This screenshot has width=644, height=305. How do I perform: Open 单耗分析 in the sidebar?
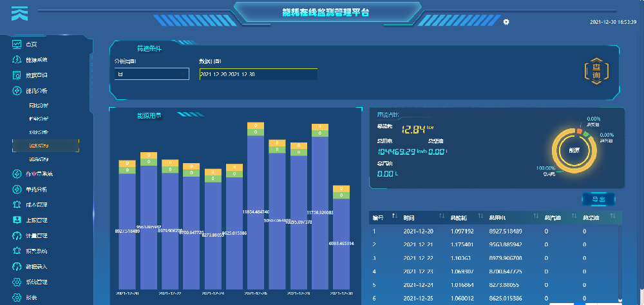pyautogui.click(x=37, y=190)
